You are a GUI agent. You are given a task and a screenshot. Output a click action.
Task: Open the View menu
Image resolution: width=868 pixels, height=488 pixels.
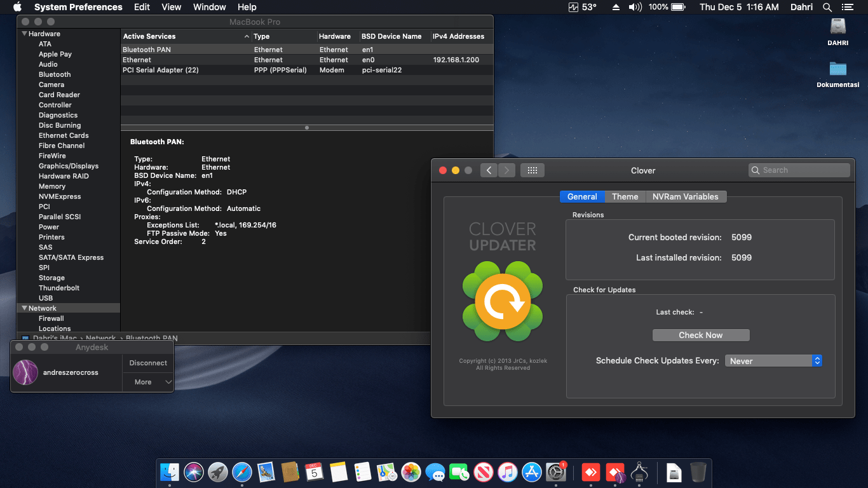point(172,7)
